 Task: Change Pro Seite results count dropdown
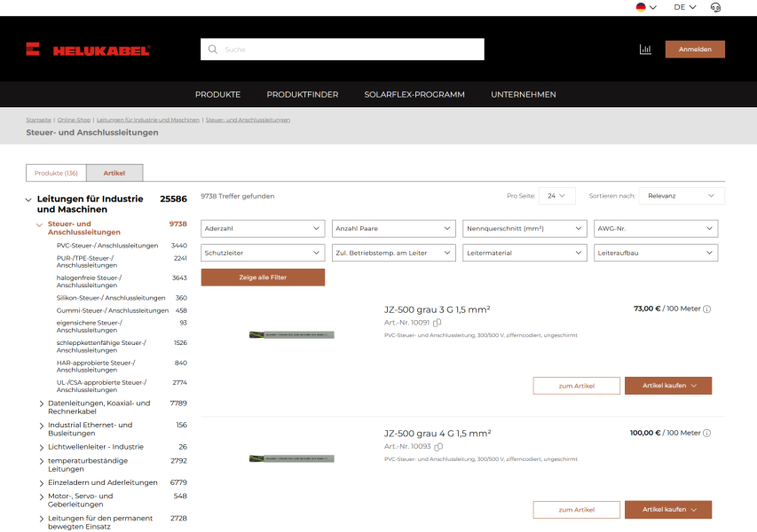coord(556,196)
